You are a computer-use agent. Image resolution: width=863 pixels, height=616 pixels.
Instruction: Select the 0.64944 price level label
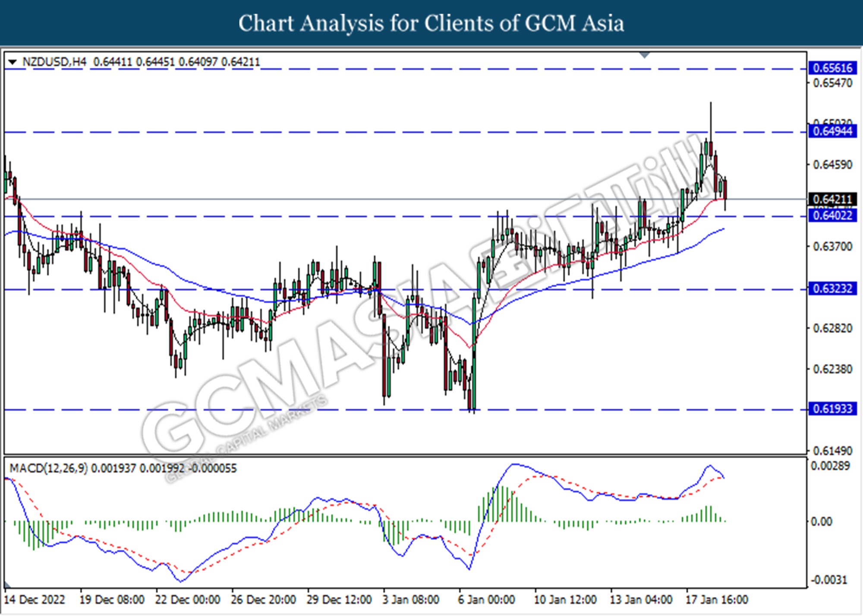(x=832, y=131)
